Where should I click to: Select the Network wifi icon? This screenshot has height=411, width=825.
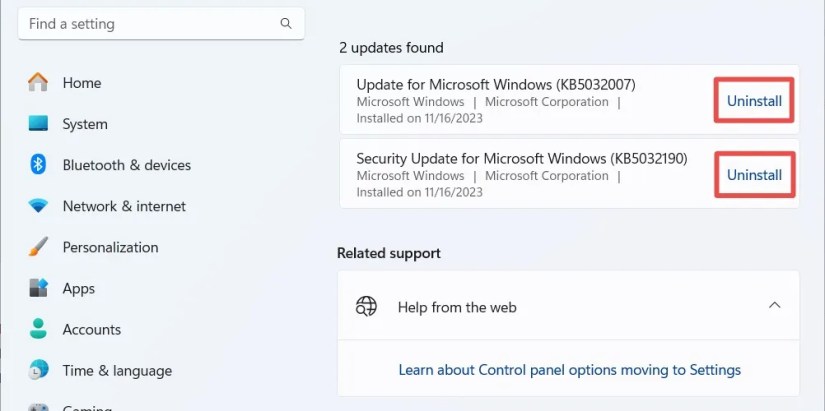click(x=38, y=206)
